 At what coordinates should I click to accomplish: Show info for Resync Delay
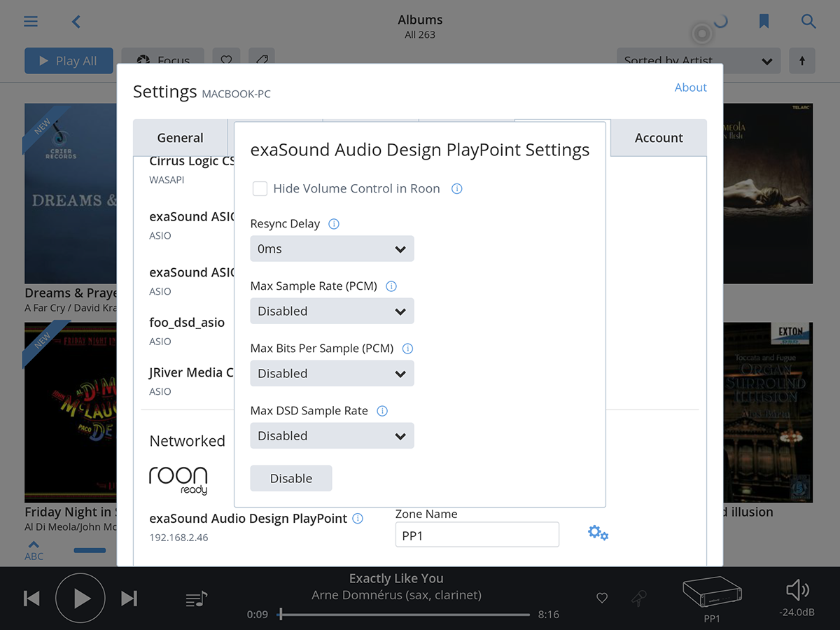click(334, 224)
